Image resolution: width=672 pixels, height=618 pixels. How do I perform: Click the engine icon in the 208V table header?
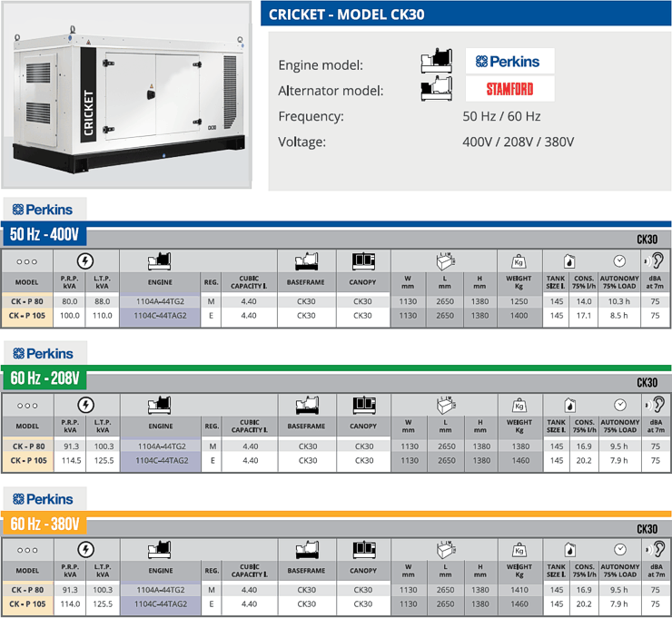160,405
